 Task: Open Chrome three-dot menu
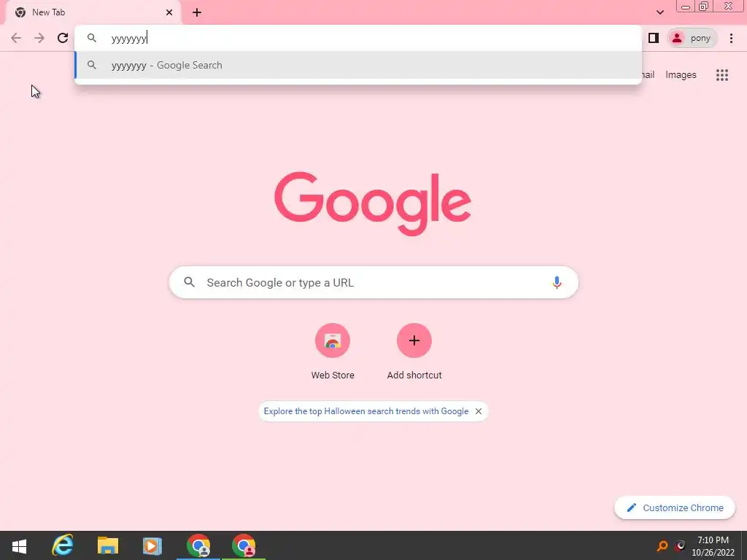[731, 38]
